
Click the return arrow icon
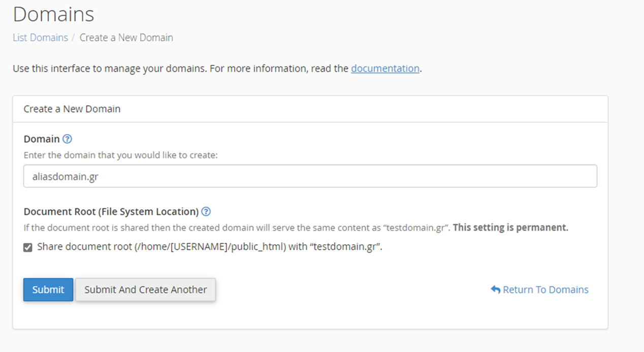[495, 290]
